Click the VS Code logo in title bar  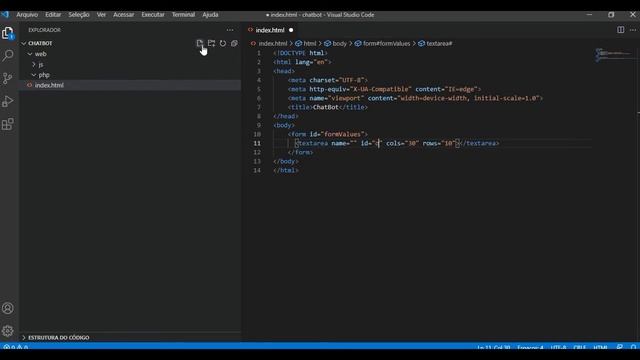coord(5,15)
